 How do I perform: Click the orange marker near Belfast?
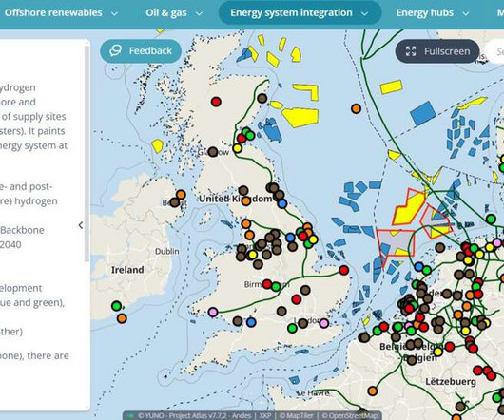181,195
